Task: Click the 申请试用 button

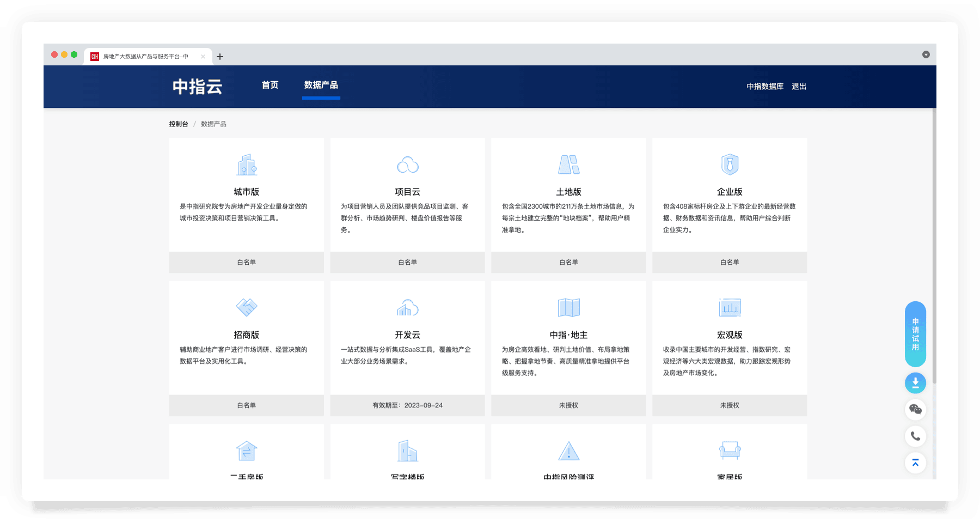Action: pyautogui.click(x=915, y=334)
